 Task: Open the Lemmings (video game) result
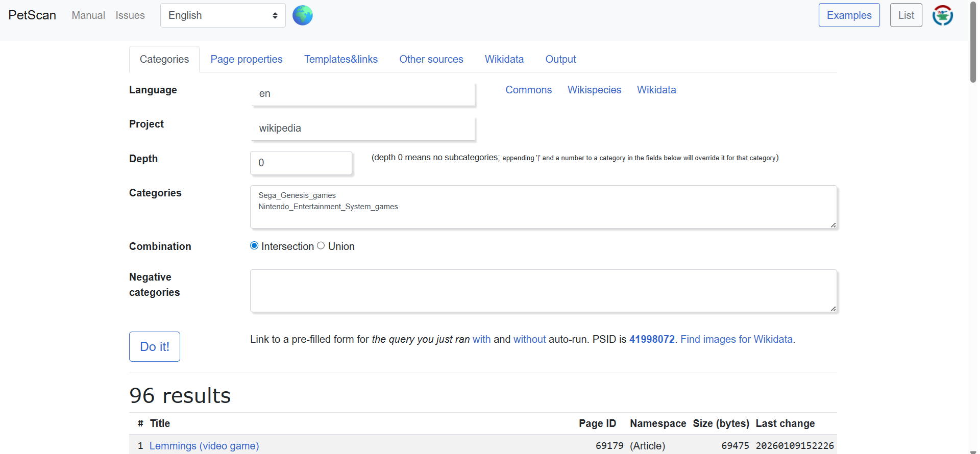pyautogui.click(x=204, y=446)
